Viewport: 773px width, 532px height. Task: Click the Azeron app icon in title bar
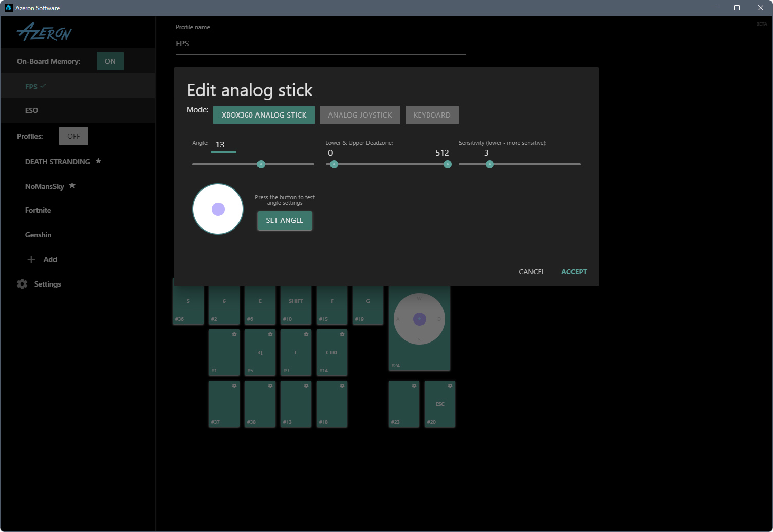(x=9, y=8)
